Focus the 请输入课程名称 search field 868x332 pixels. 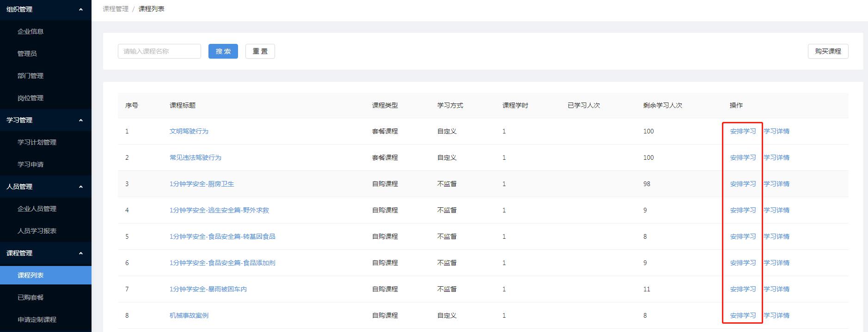[159, 51]
